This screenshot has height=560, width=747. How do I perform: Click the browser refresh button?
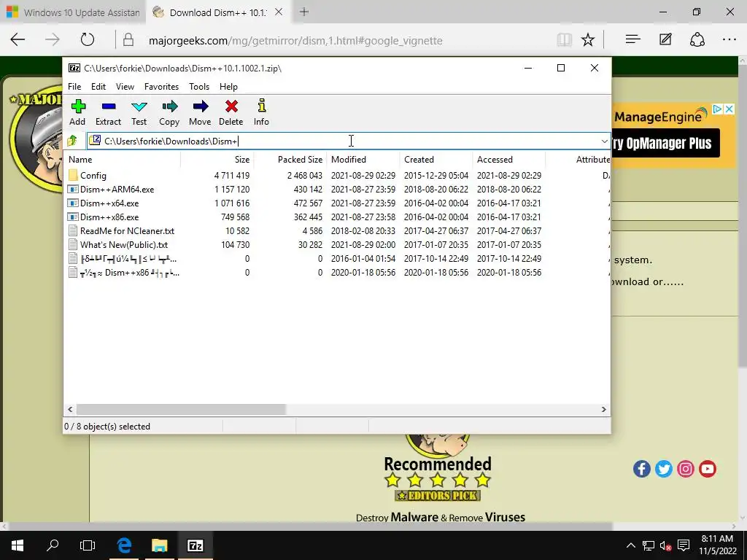click(x=88, y=39)
